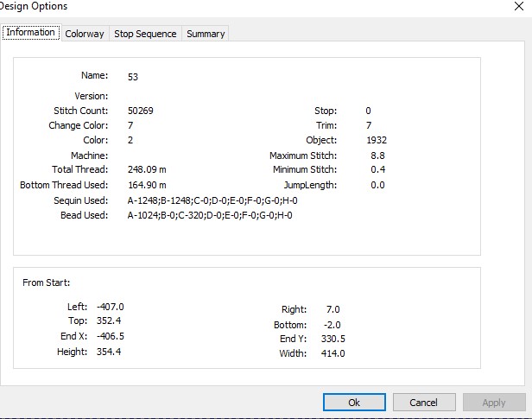This screenshot has width=532, height=419.
Task: Select the Bead Used value string
Action: (x=210, y=215)
